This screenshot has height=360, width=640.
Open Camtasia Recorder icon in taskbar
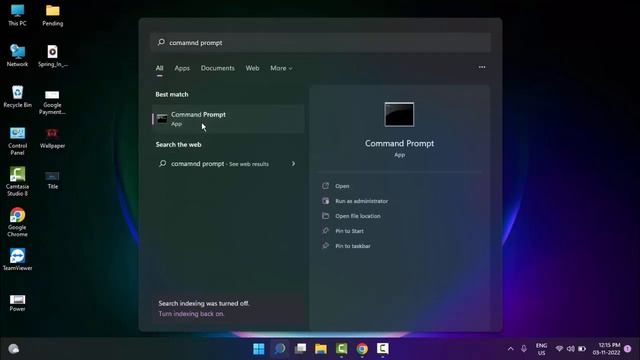click(x=382, y=349)
